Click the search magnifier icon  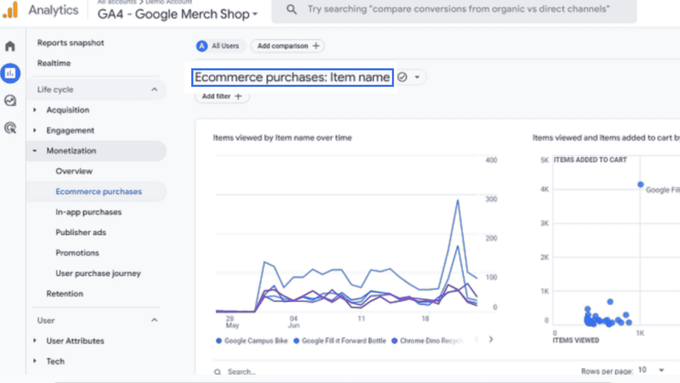291,9
